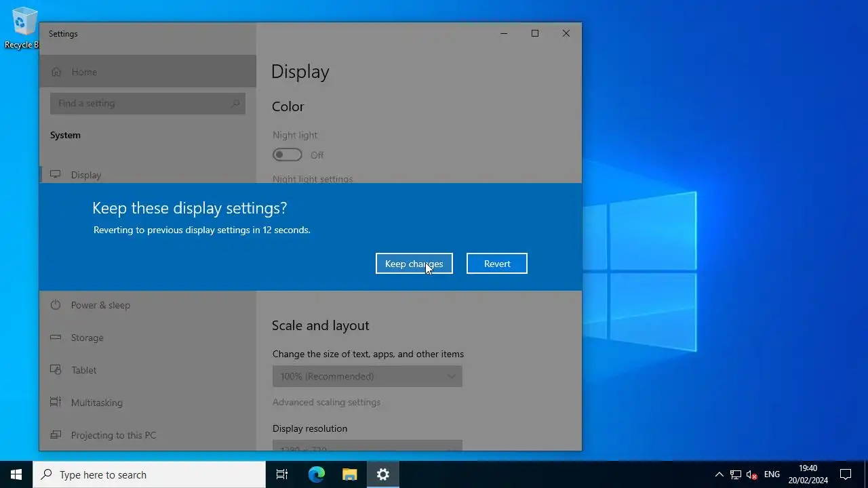
Task: Select Storage in the sidebar
Action: pos(148,338)
